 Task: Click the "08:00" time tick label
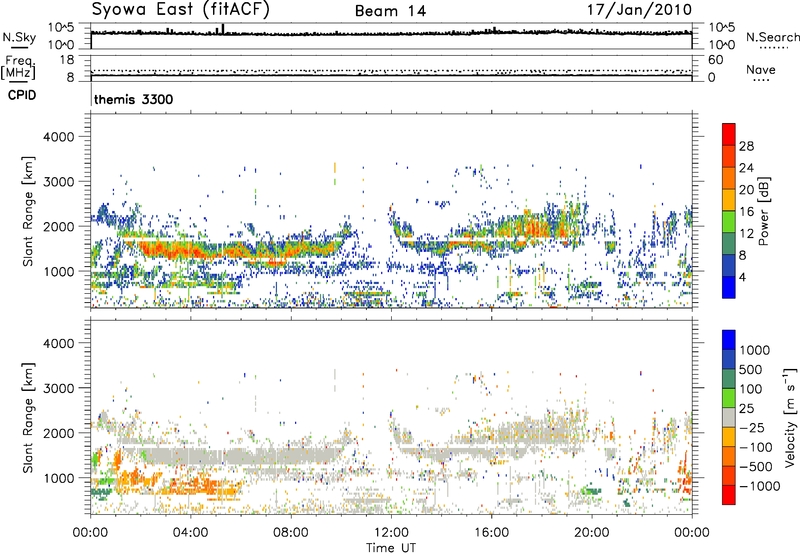291,533
